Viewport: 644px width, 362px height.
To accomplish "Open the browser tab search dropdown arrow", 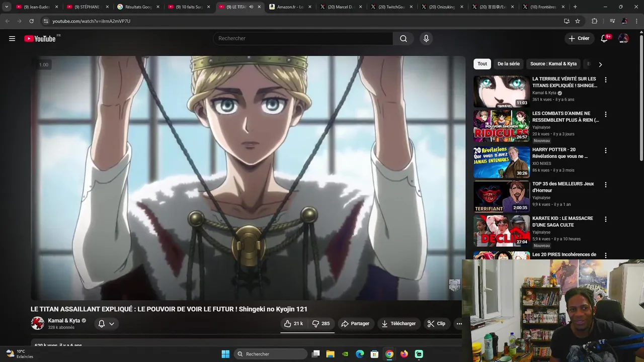I will (x=7, y=7).
